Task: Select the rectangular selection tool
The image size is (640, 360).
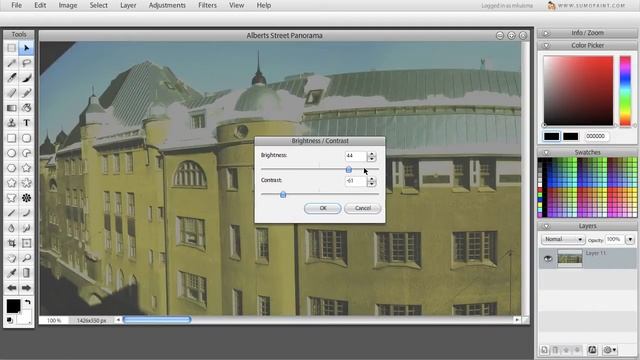Action: 11,48
